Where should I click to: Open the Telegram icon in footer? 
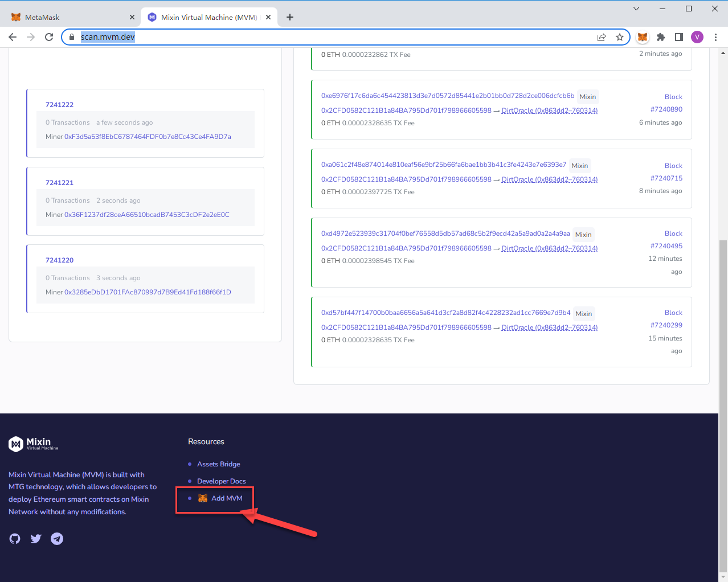coord(57,539)
